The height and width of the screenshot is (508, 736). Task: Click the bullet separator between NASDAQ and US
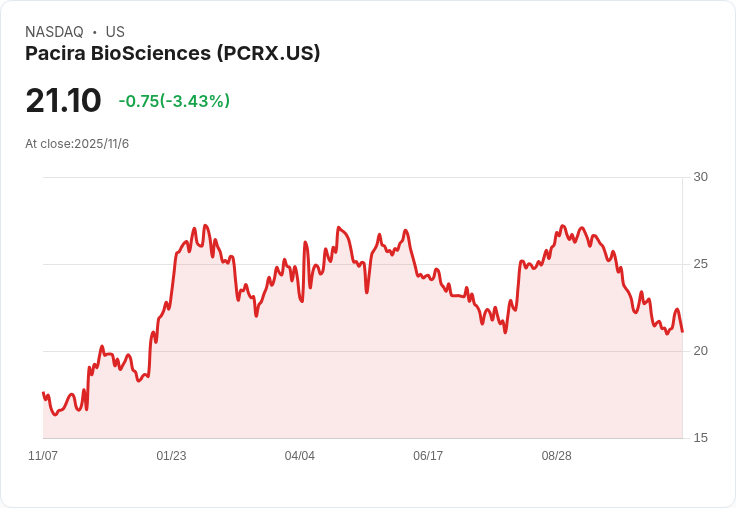coord(94,32)
